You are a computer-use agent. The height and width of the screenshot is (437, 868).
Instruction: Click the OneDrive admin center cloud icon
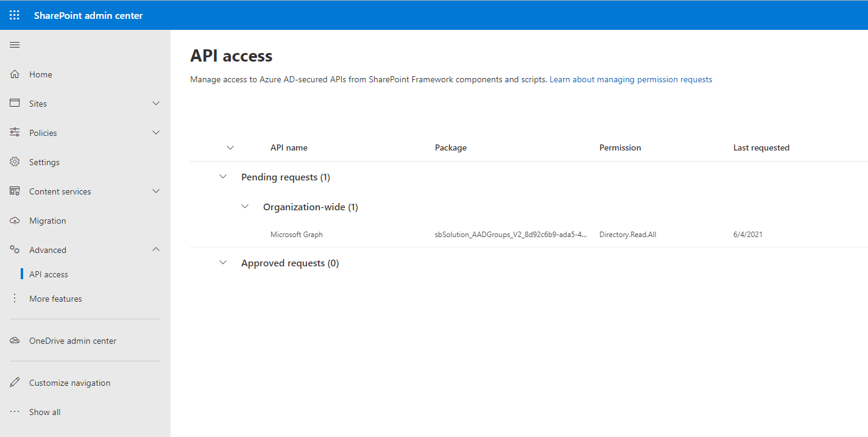tap(15, 341)
